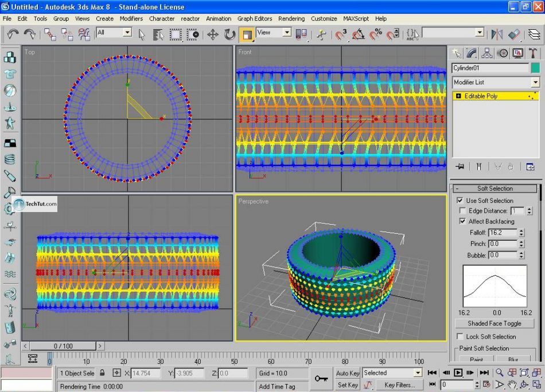The image size is (545, 392).
Task: Select the Unlink Selection tool
Action: [x=67, y=34]
